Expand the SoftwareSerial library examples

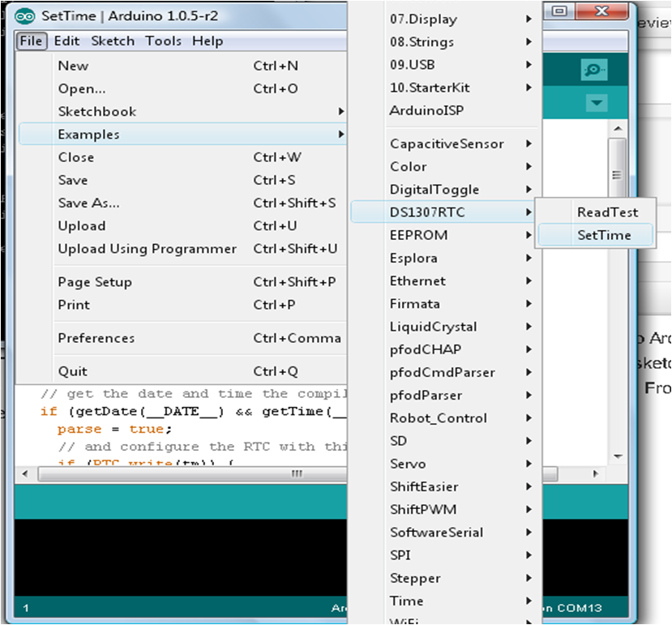tap(444, 533)
